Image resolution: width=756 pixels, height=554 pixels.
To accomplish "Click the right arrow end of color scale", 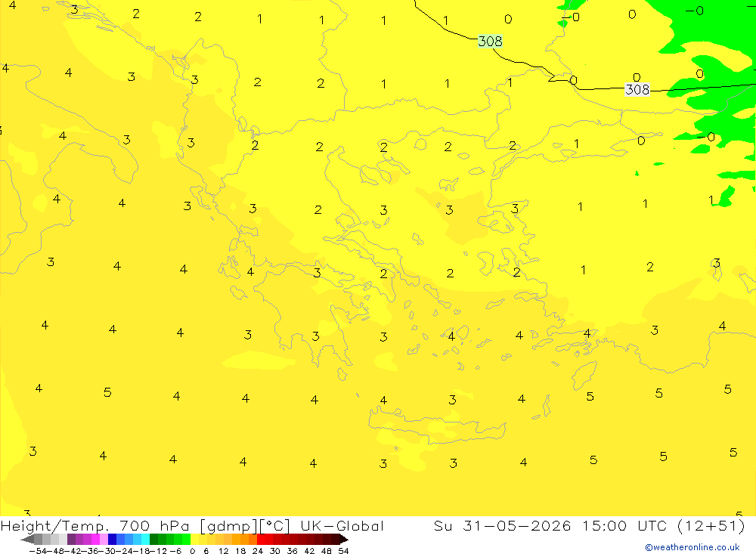I will (x=344, y=539).
